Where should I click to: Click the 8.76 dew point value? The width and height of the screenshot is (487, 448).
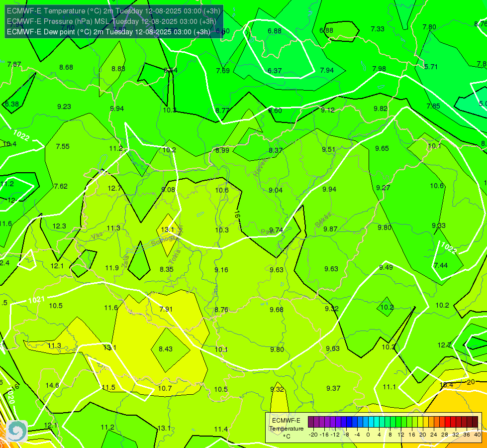tap(221, 310)
